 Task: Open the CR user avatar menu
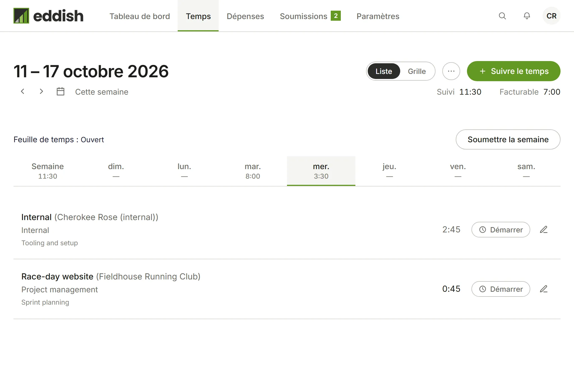[x=551, y=16]
